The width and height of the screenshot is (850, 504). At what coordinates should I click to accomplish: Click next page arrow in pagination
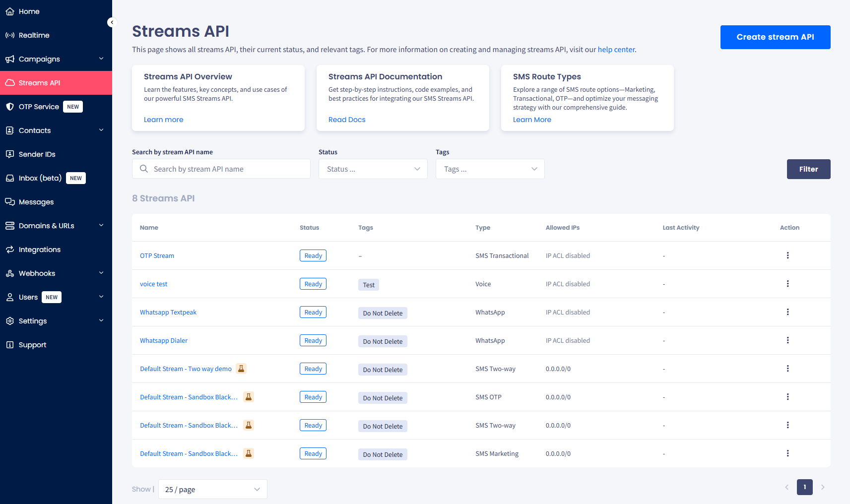[x=823, y=487]
